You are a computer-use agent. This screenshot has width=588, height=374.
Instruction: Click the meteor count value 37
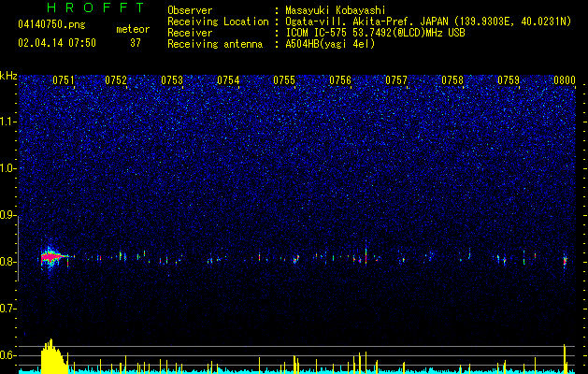point(136,43)
